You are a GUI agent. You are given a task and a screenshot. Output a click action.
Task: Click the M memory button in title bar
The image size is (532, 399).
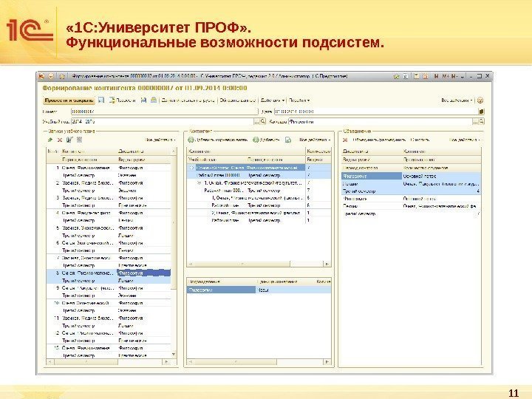437,76
